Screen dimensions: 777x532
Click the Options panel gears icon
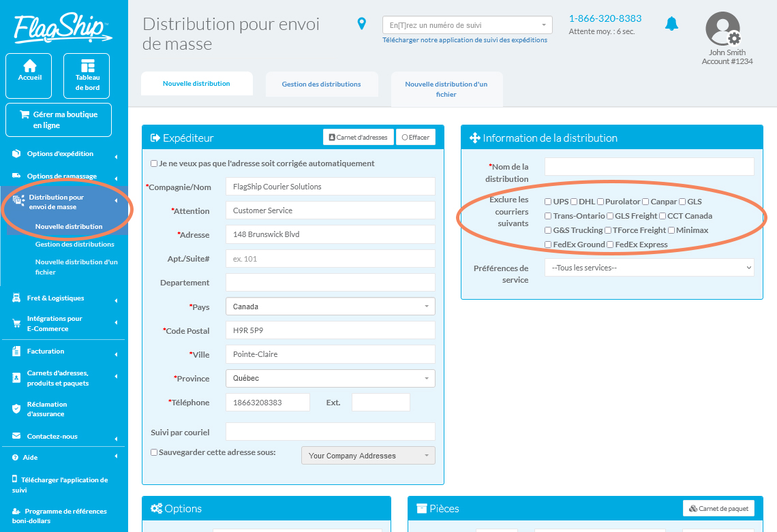(x=157, y=508)
